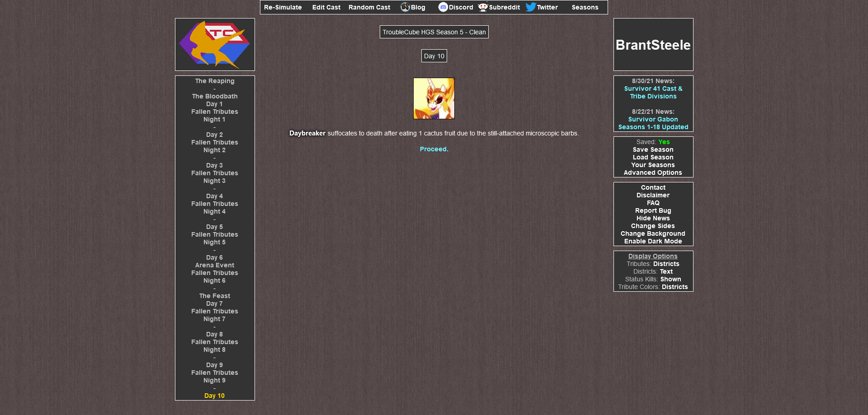Image resolution: width=868 pixels, height=415 pixels.
Task: Open Night 4 in sidebar
Action: [215, 211]
